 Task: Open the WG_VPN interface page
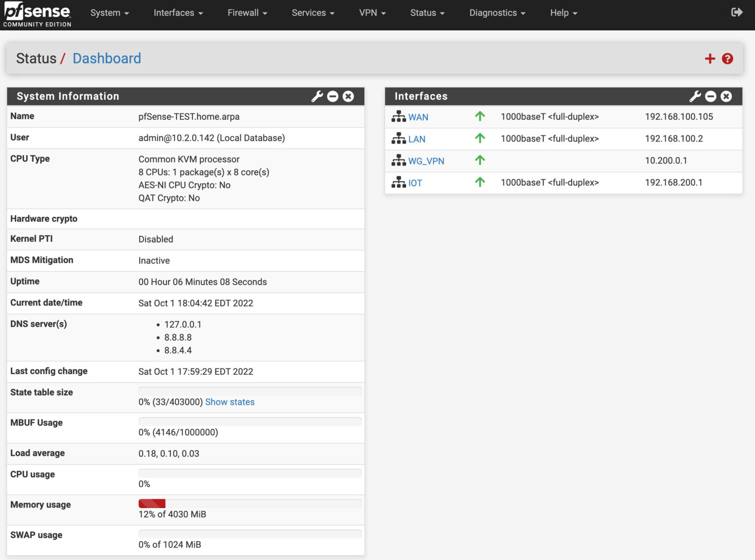coord(426,161)
